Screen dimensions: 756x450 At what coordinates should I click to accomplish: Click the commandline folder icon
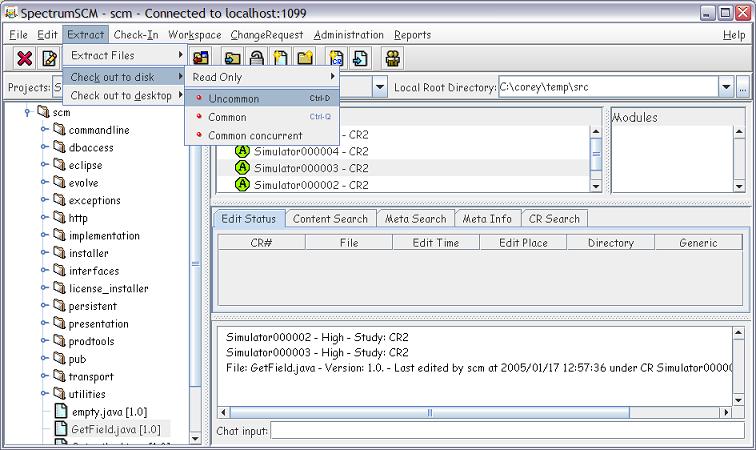[59, 129]
